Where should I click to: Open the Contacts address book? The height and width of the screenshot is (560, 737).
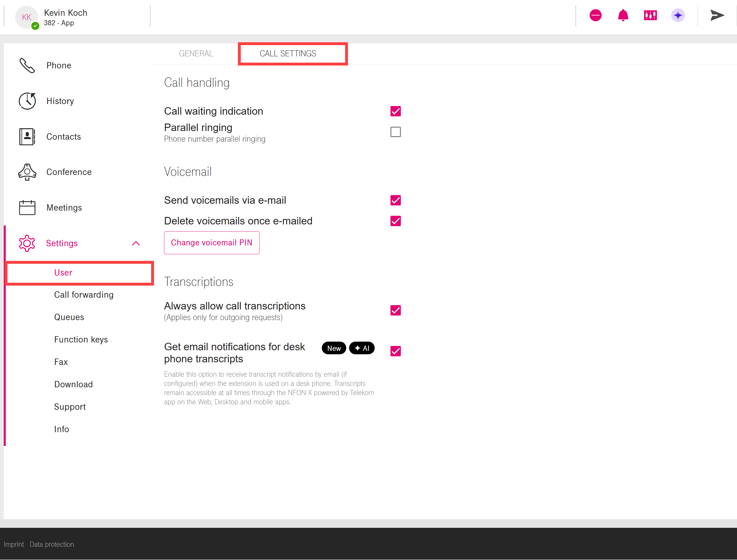[x=63, y=137]
